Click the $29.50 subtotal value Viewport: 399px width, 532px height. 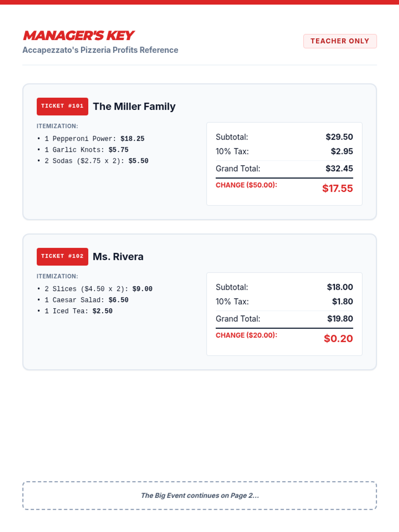point(339,137)
